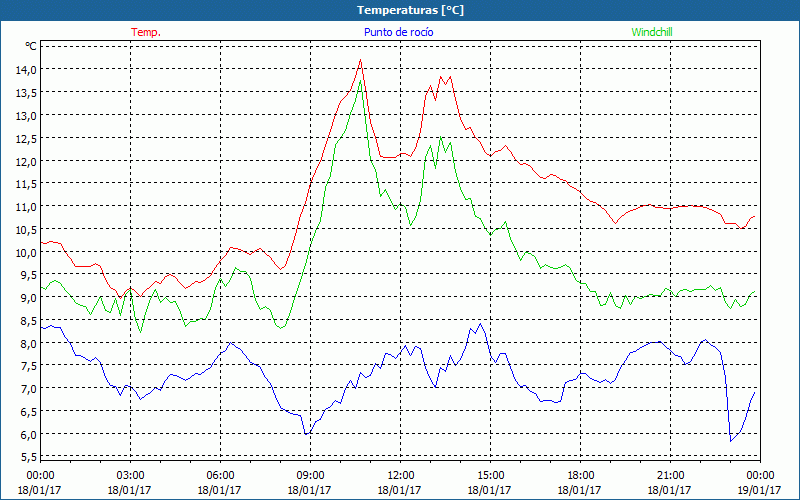Click the '12:00' time axis label
Viewport: 800px width, 500px height.
point(400,476)
